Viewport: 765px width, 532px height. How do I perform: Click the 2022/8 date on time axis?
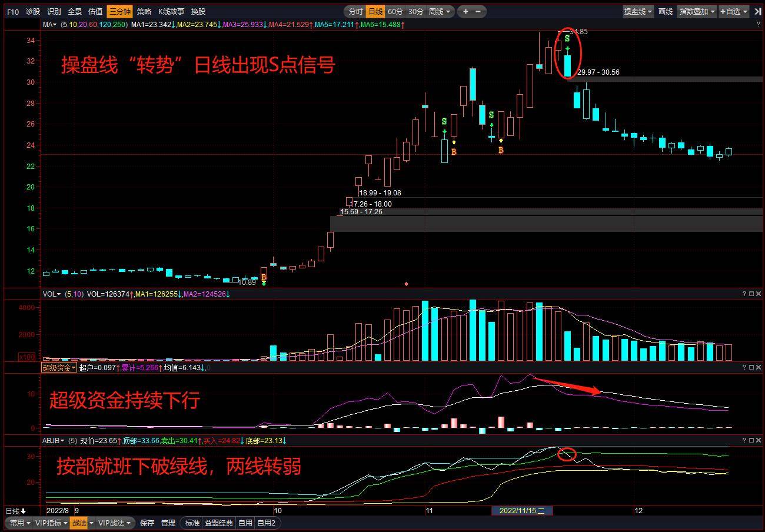pyautogui.click(x=57, y=511)
